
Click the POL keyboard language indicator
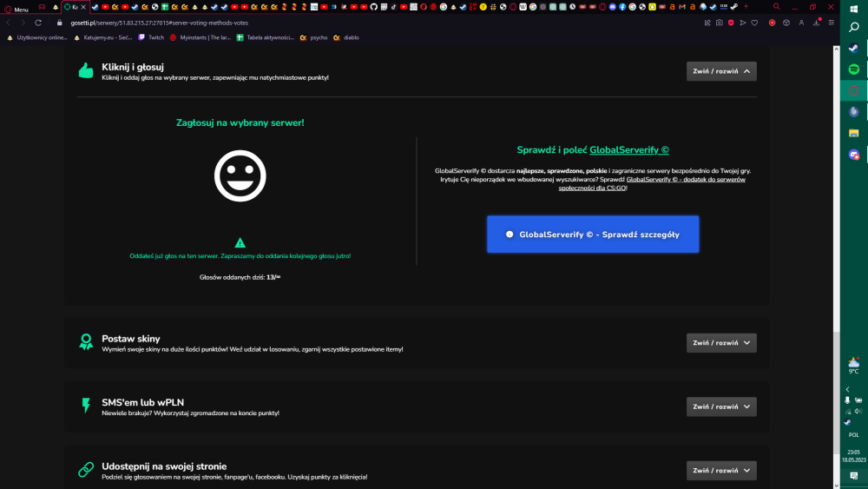pyautogui.click(x=853, y=435)
